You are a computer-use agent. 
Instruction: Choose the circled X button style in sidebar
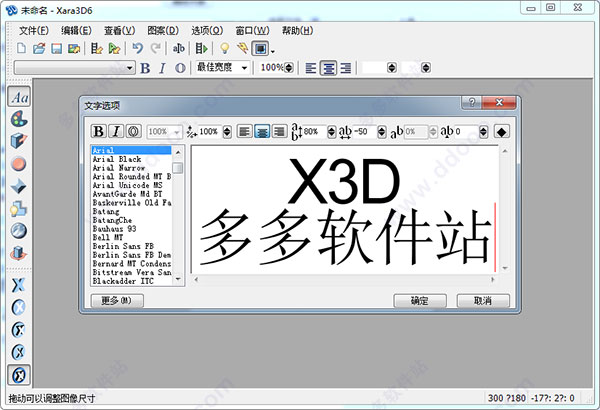click(18, 307)
